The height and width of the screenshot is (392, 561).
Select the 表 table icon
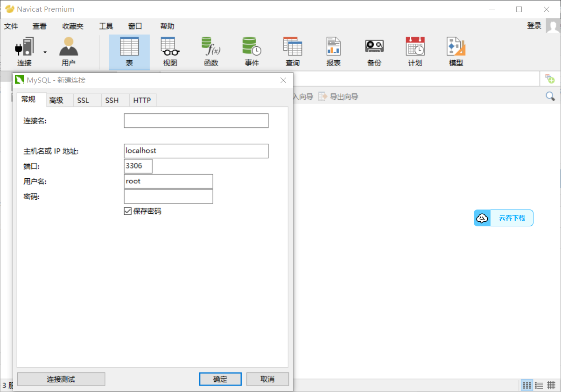point(129,47)
